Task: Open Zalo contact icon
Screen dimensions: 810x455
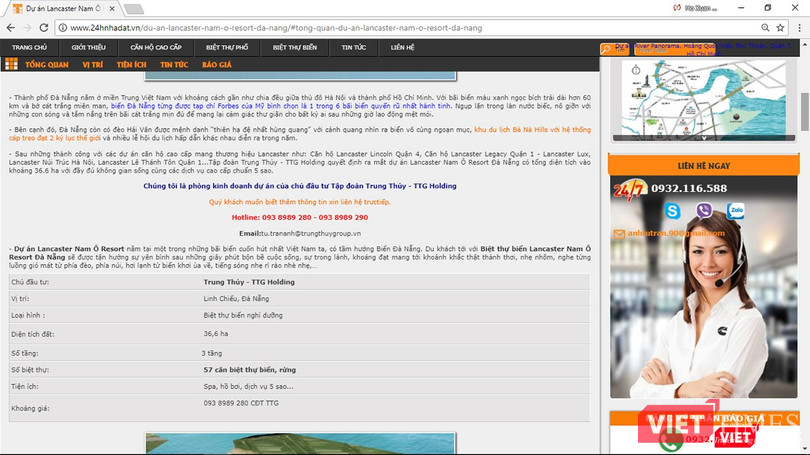Action: coord(736,211)
